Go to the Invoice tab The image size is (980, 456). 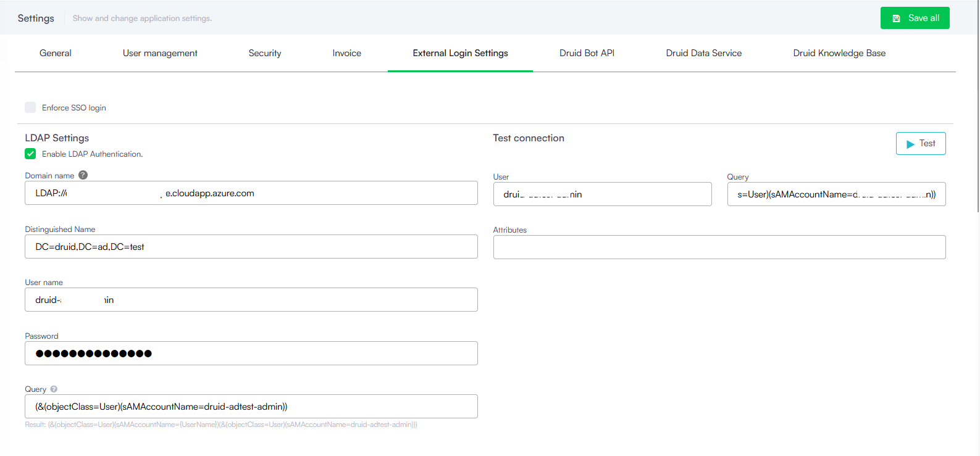[346, 53]
